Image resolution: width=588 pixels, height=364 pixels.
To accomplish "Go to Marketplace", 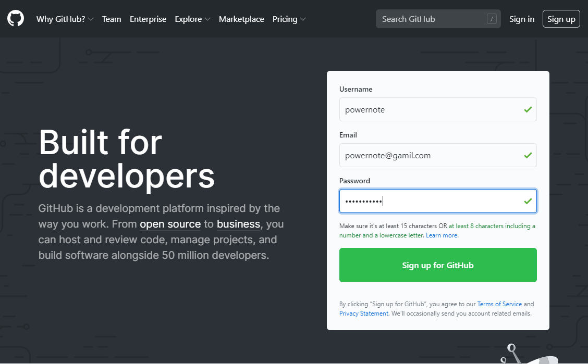I will pyautogui.click(x=241, y=19).
